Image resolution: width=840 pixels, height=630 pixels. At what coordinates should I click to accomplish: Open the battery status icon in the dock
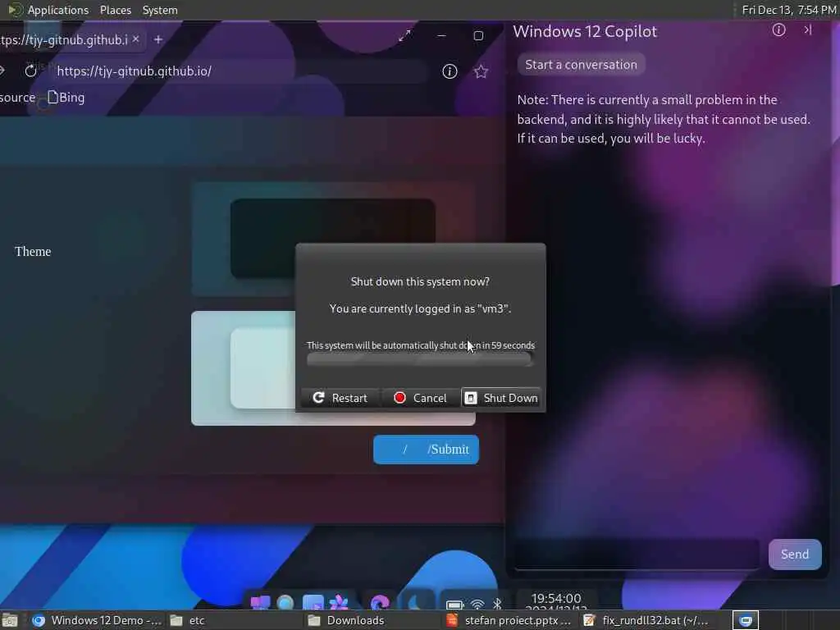point(454,605)
